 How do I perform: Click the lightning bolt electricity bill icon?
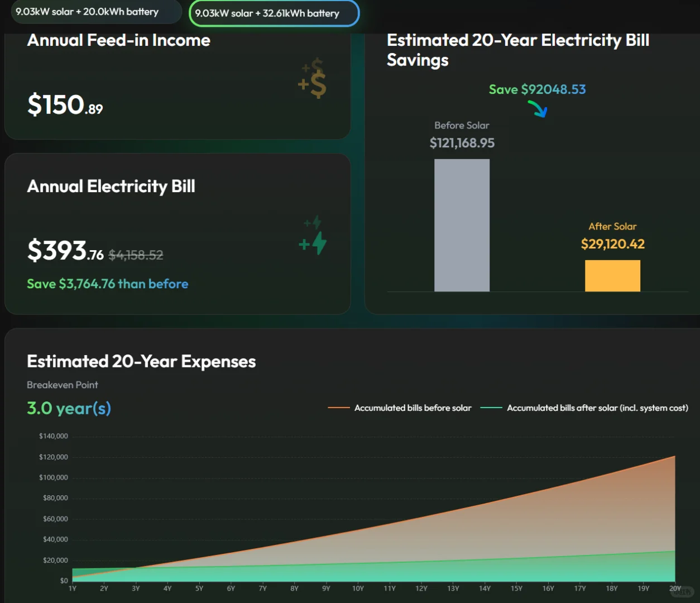[313, 235]
